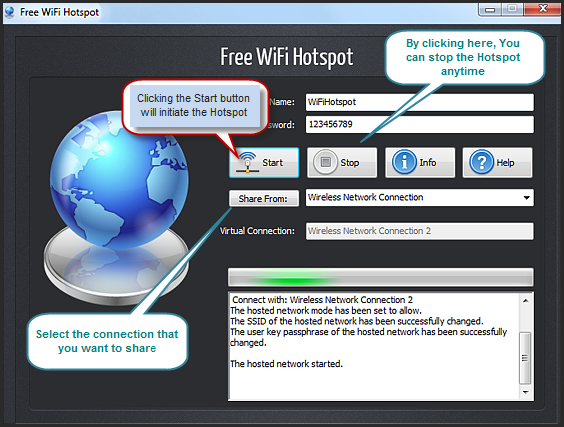Click the WiFi antenna icon on Start
This screenshot has height=427, width=564.
[247, 162]
